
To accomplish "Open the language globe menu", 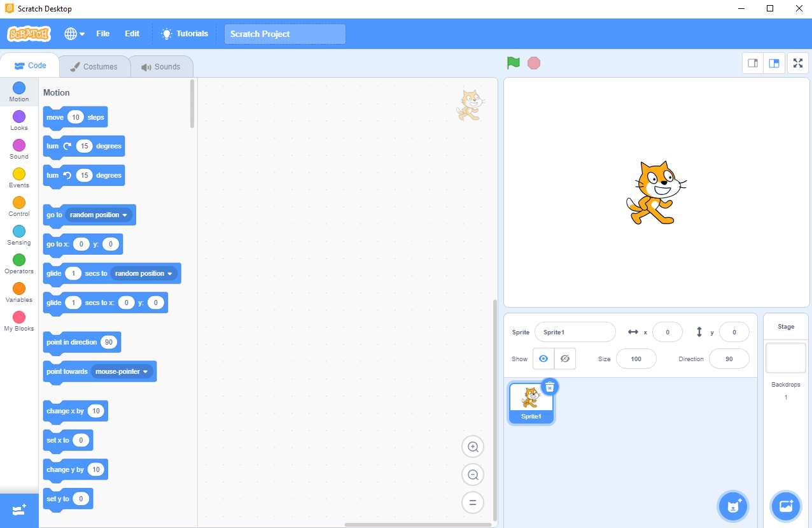I will [x=74, y=34].
